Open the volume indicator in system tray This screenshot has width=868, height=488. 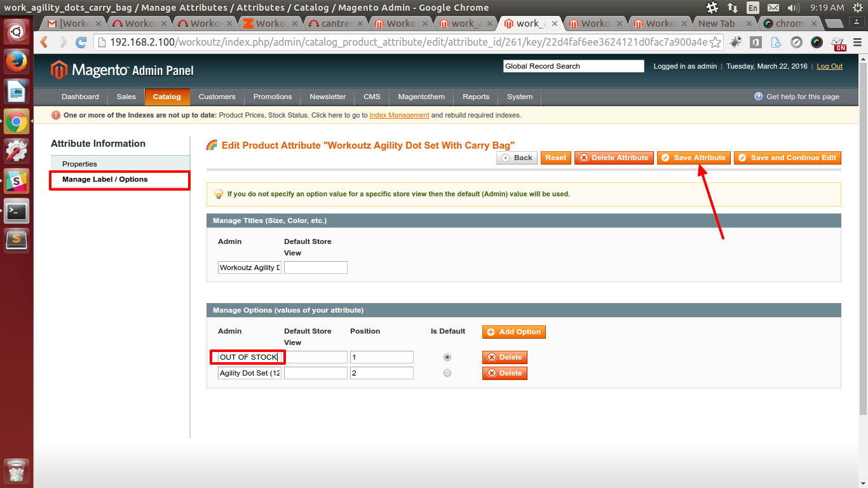pos(794,8)
